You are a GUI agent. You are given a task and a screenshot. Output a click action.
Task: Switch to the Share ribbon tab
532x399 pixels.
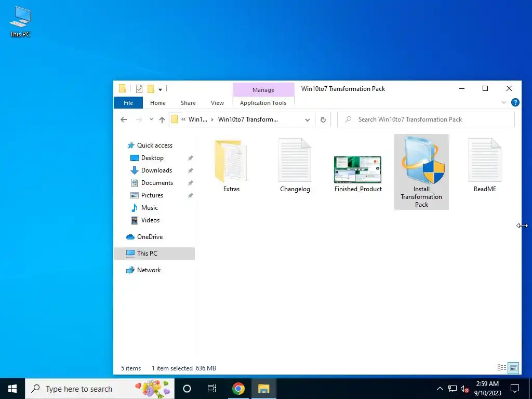point(188,103)
